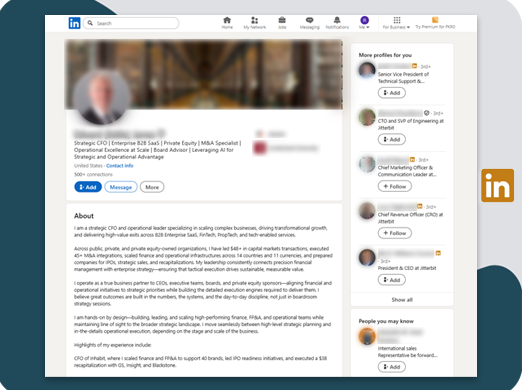Follow the Chief Marketing Officer profile
The image size is (522, 390).
(x=395, y=186)
